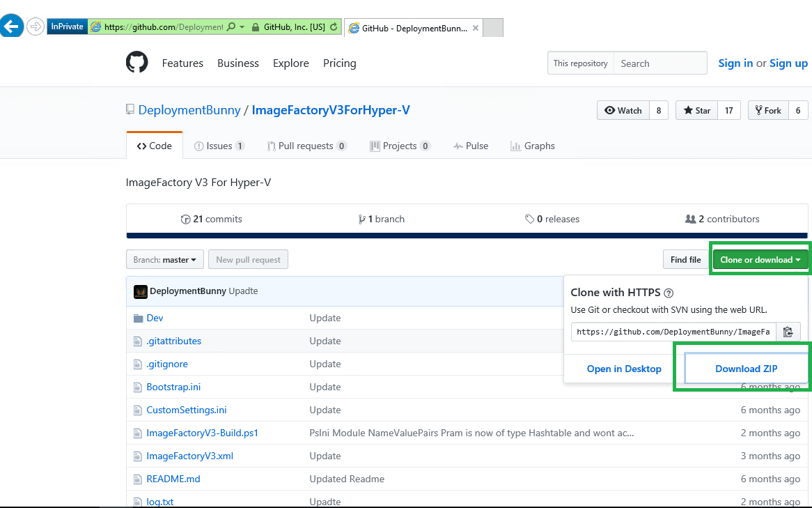Click the Sign in link

click(735, 63)
